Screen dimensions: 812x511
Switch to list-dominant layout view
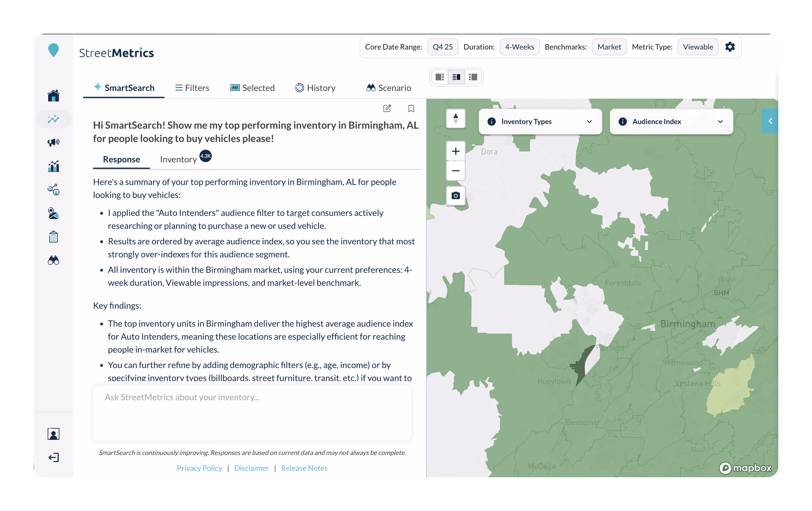pos(473,77)
